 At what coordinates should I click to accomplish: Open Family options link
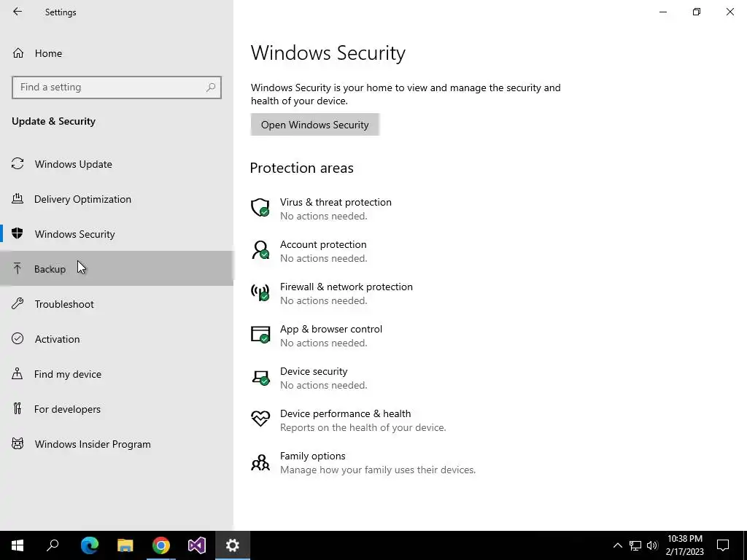[x=312, y=456]
